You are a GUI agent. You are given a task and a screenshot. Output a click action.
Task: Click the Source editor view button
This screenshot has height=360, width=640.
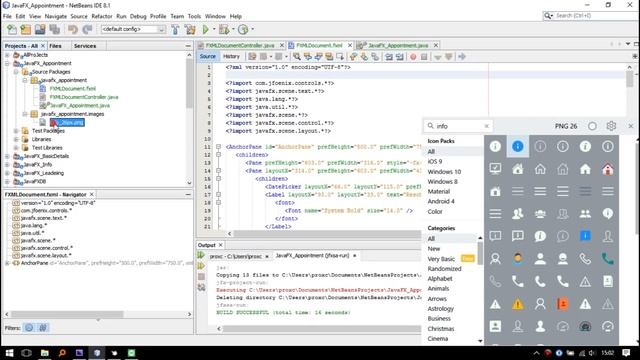(x=208, y=56)
